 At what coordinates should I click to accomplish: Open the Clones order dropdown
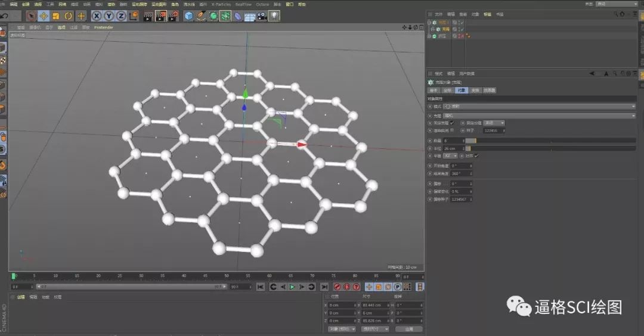click(539, 116)
